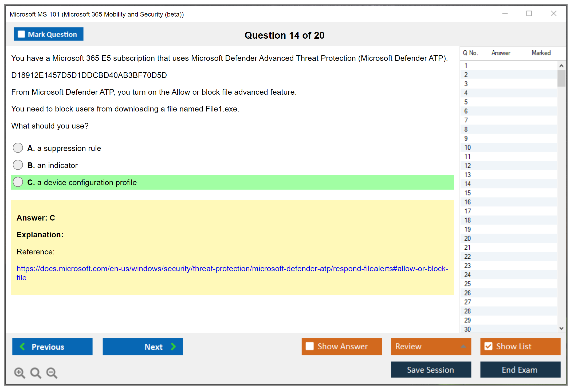
Task: Click the green left arrow on Previous
Action: coord(22,346)
